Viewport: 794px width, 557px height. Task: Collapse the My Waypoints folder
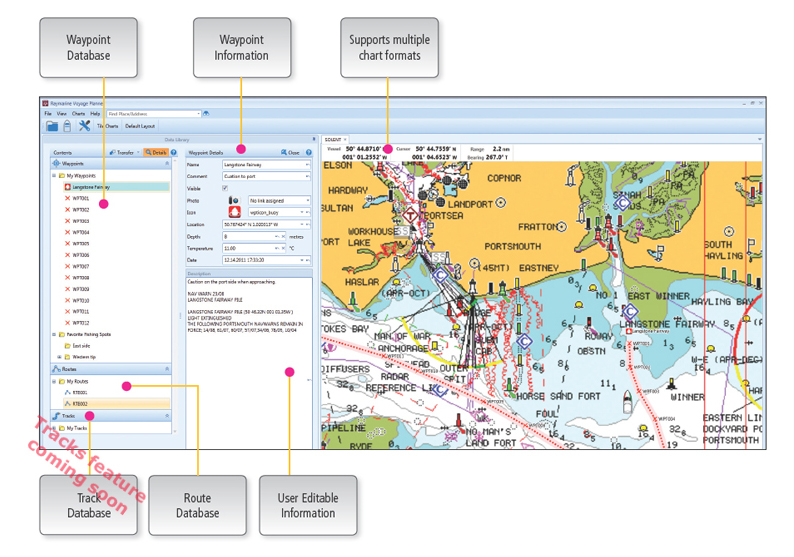tap(54, 176)
